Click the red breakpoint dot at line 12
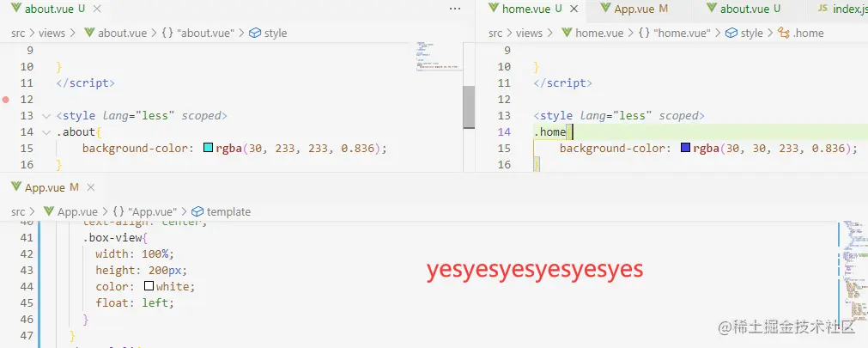 click(6, 100)
